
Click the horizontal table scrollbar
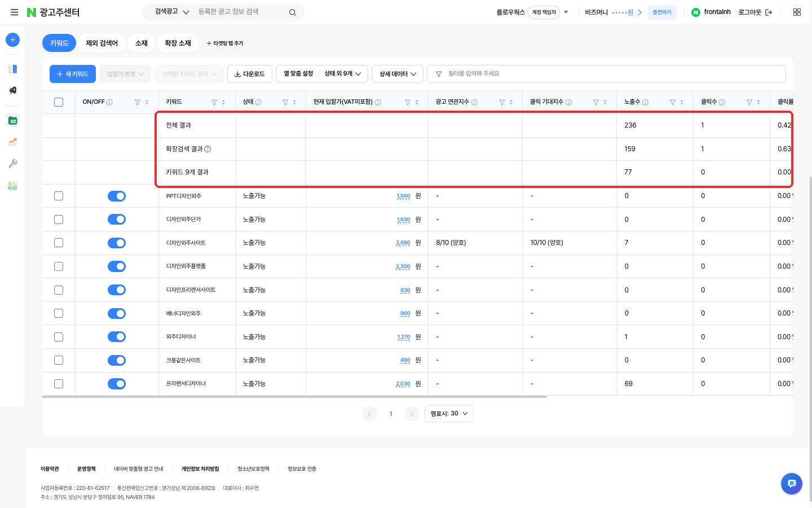coord(294,397)
